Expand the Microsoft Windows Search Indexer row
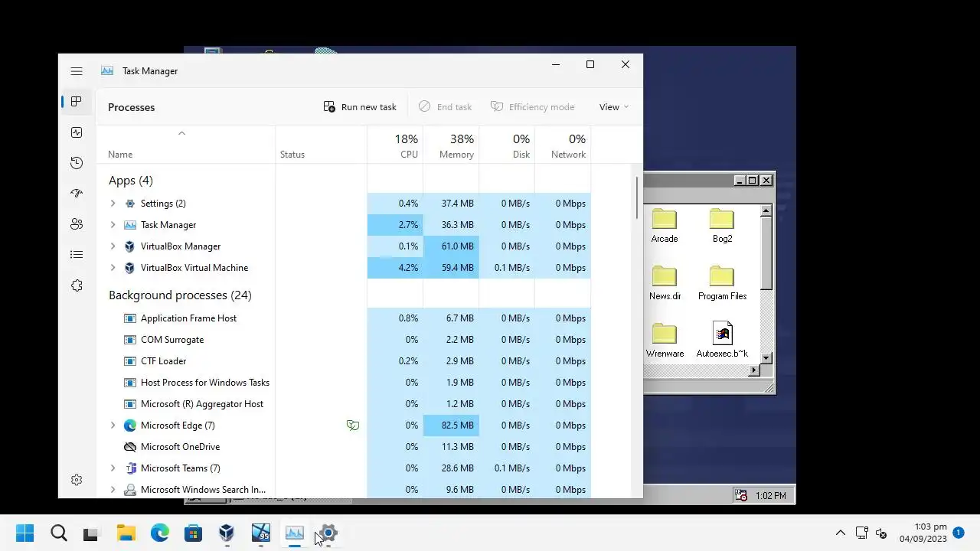This screenshot has height=551, width=980. click(x=113, y=490)
